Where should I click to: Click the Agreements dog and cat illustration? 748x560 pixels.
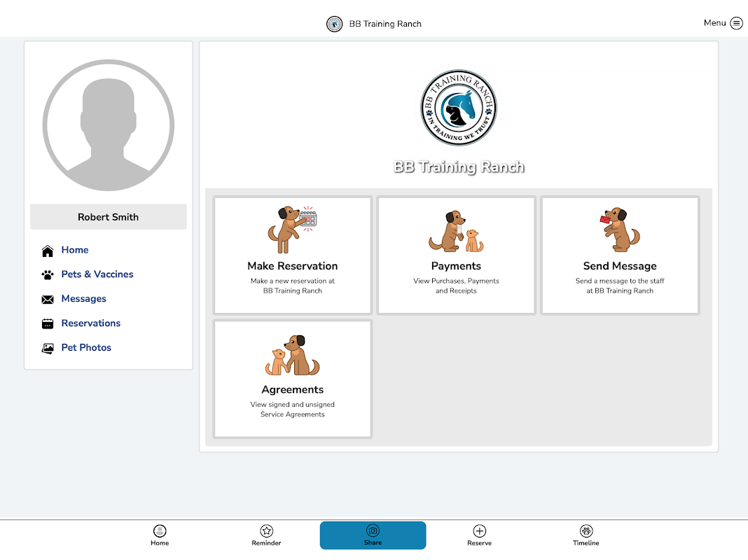293,355
